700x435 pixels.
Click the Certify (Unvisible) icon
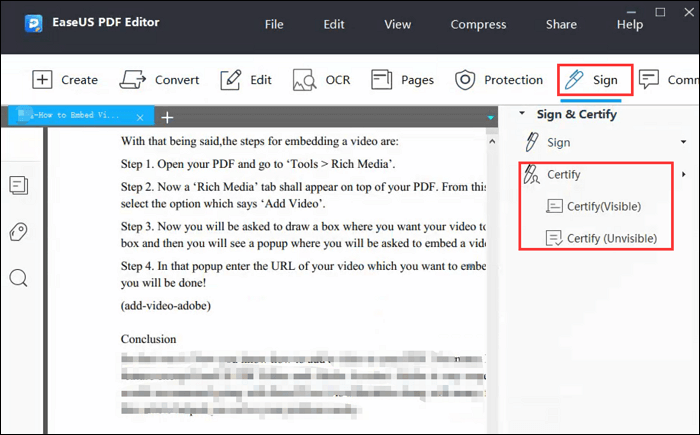pyautogui.click(x=554, y=238)
